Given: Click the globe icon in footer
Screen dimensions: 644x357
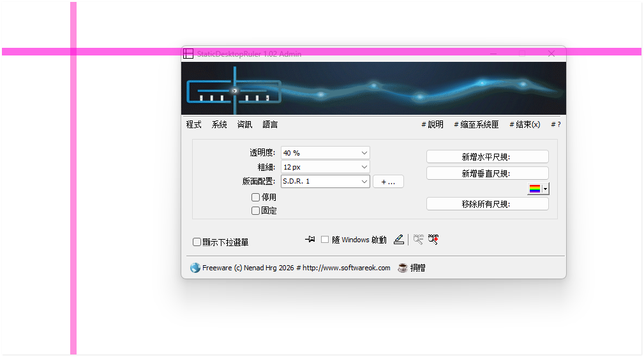Looking at the screenshot, I should (195, 268).
